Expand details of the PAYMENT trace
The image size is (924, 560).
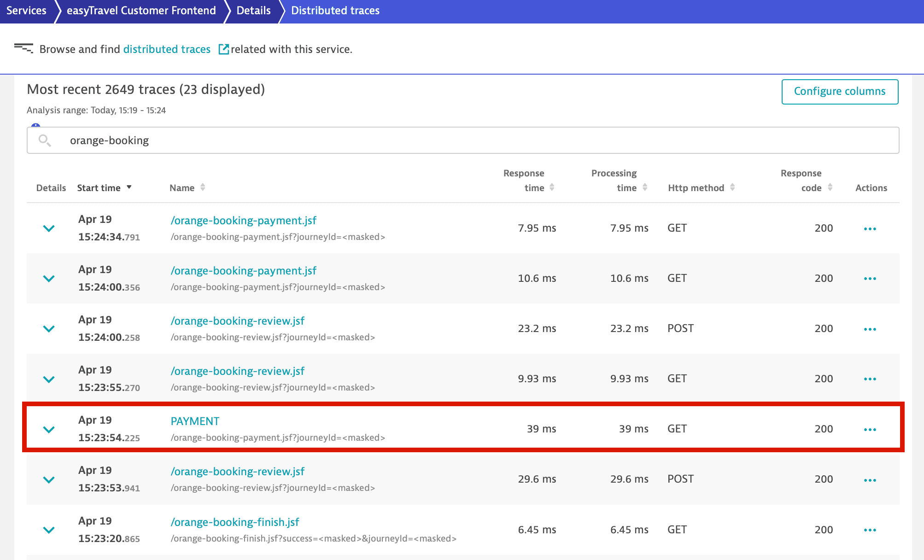click(x=49, y=429)
